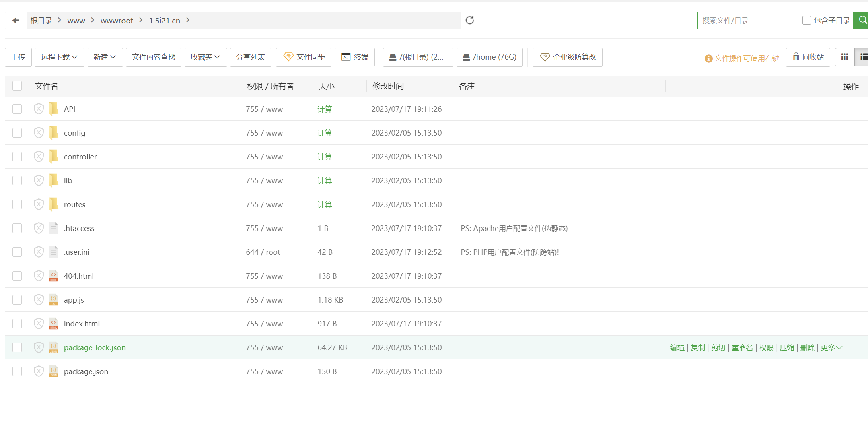The height and width of the screenshot is (423, 868).
Task: Click the routes folder icon
Action: coord(53,204)
